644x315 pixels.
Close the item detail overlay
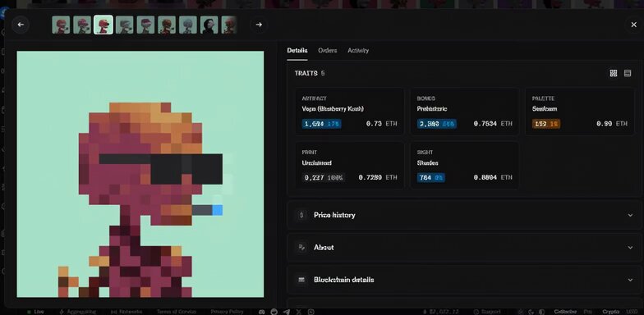(x=634, y=25)
